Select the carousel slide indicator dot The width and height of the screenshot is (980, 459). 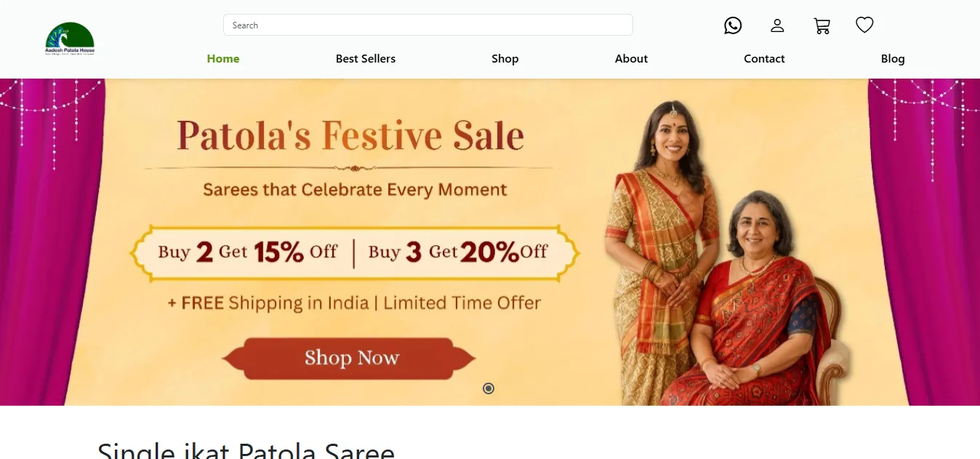[489, 388]
